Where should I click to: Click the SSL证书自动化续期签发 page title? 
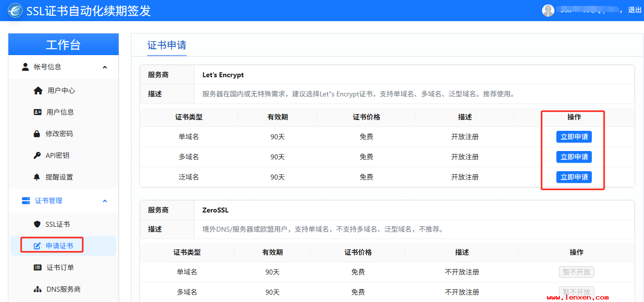pyautogui.click(x=88, y=10)
